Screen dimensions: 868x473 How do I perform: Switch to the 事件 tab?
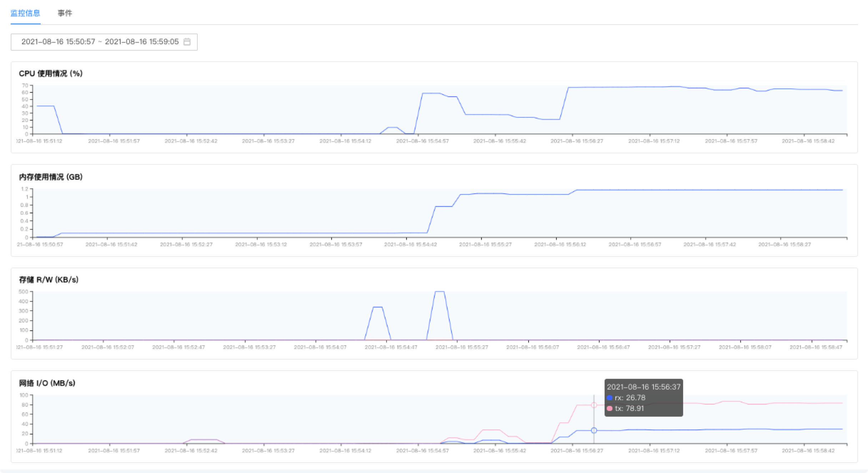click(x=65, y=13)
